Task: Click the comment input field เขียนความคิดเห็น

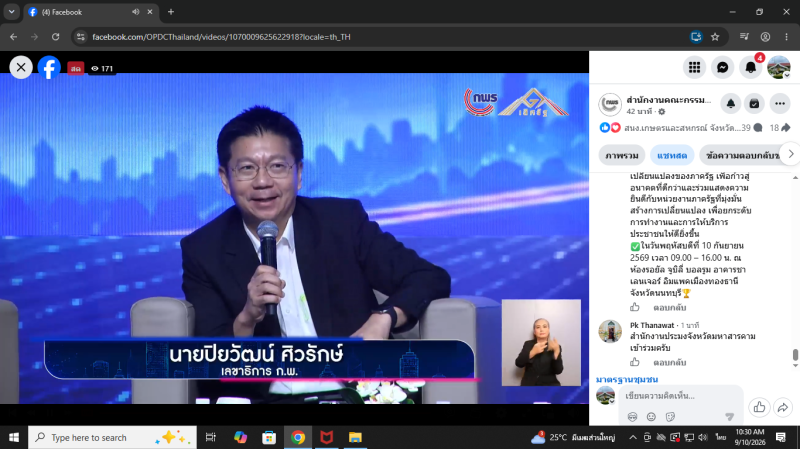Action: (681, 396)
